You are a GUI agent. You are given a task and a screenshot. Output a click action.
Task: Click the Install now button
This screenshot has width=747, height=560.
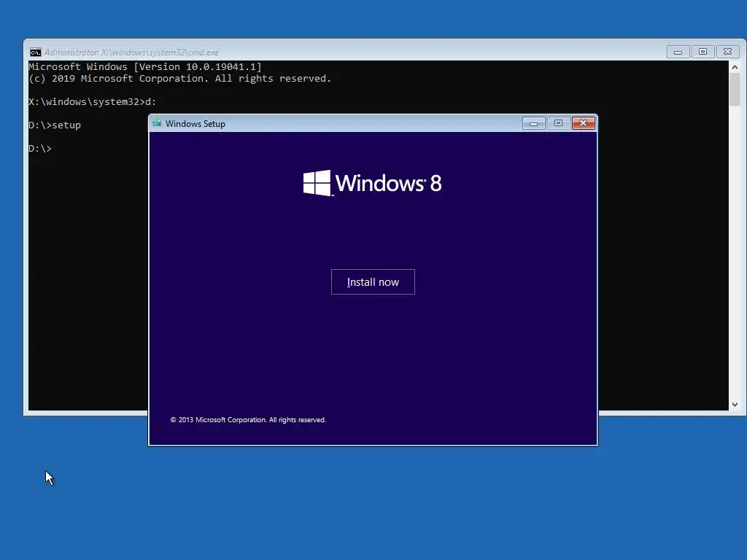[373, 282]
